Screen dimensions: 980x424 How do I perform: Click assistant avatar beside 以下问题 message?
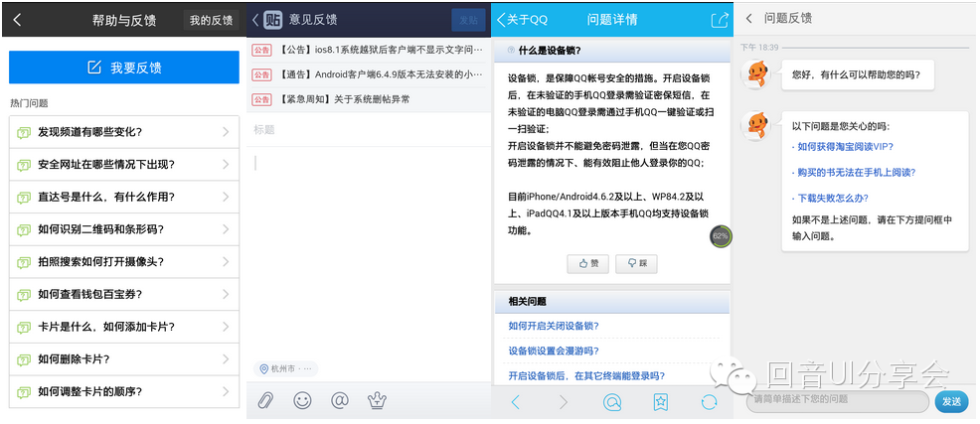coord(757,125)
